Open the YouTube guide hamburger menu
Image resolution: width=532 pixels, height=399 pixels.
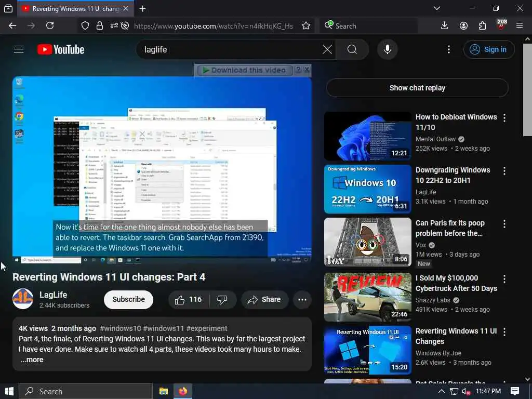click(19, 49)
